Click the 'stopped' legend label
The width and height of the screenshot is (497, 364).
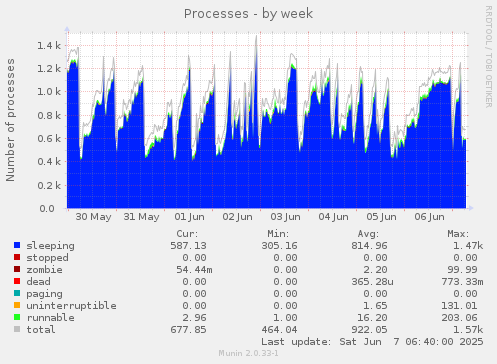(x=47, y=258)
